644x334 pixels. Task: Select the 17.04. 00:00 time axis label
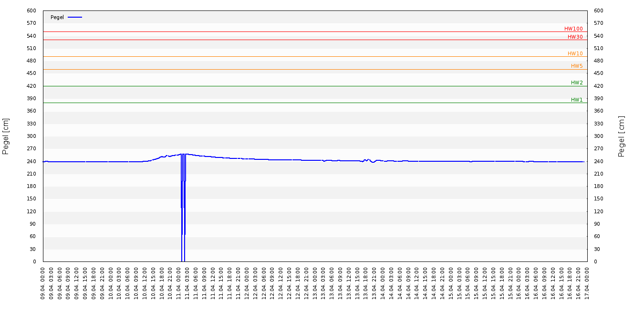click(587, 282)
